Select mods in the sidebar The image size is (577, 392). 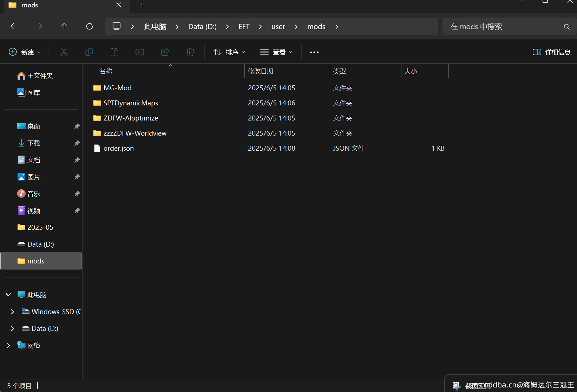[x=41, y=261]
